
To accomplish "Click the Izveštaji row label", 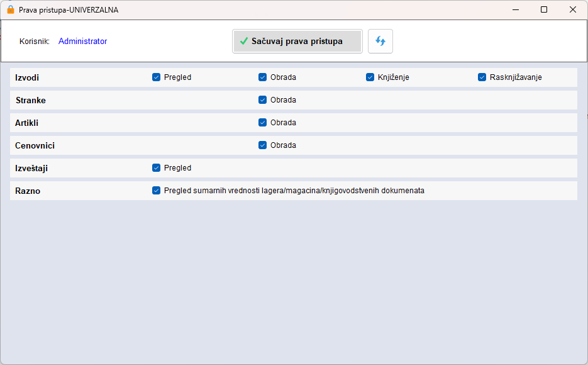I will pyautogui.click(x=31, y=169).
